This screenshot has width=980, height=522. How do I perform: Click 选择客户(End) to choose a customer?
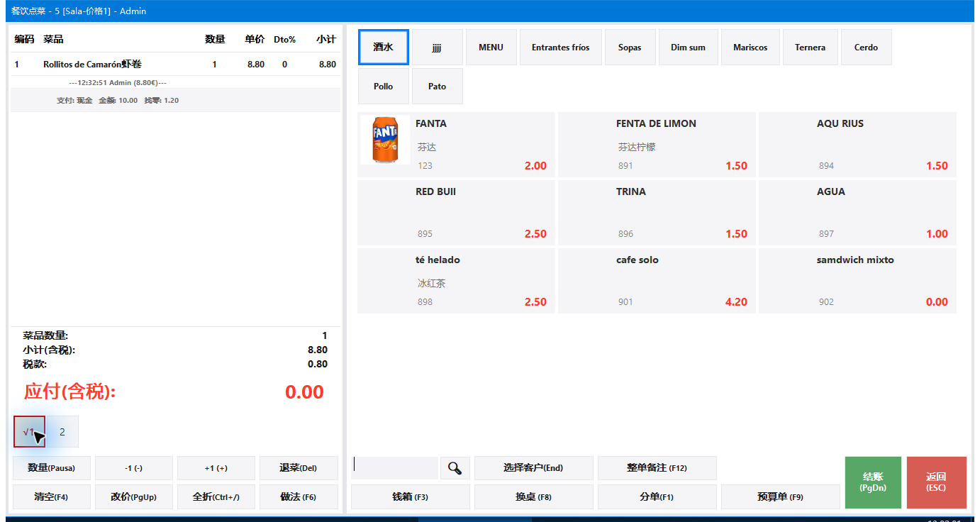(533, 468)
